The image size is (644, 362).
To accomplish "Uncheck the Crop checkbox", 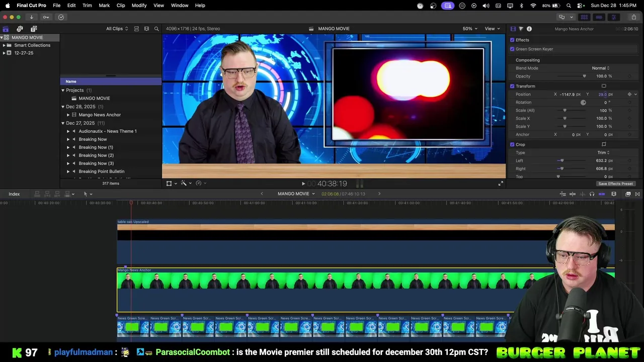I will (512, 144).
